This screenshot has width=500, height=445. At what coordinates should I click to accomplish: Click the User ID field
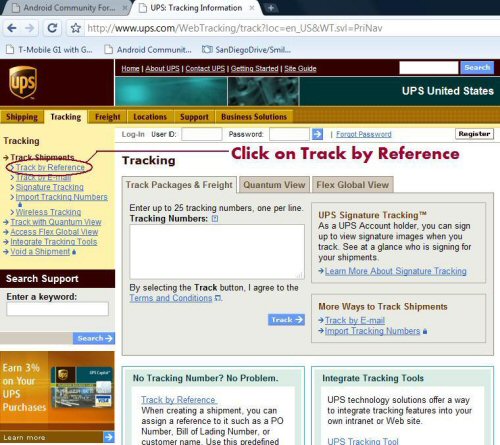point(201,134)
